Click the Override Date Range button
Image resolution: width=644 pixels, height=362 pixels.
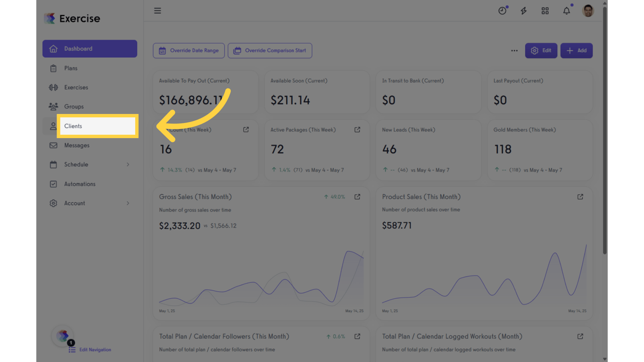(x=189, y=50)
